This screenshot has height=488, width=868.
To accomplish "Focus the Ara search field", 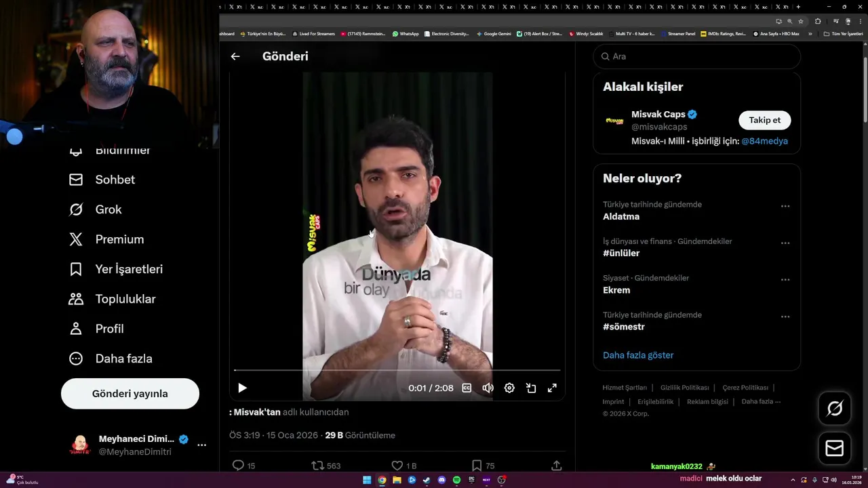I will click(x=697, y=56).
